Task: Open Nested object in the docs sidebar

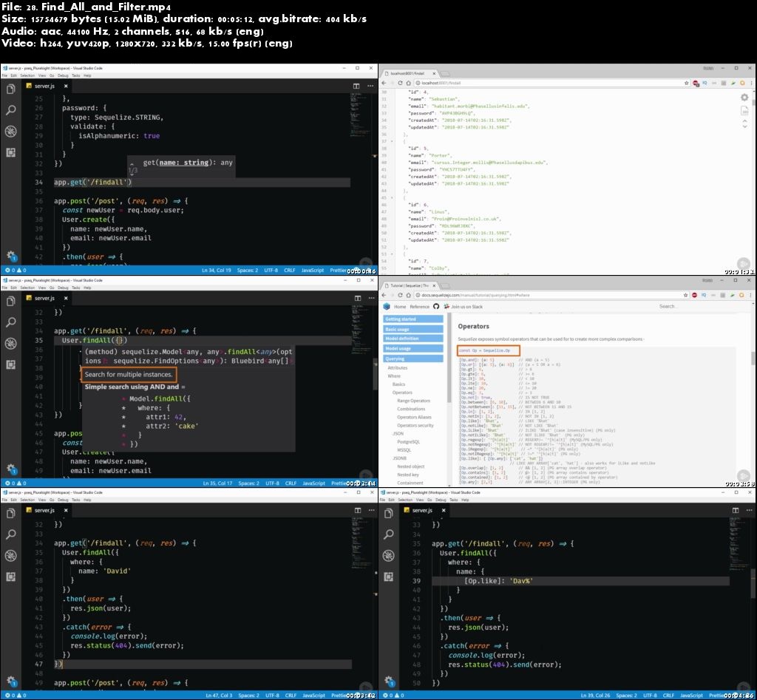Action: click(411, 466)
